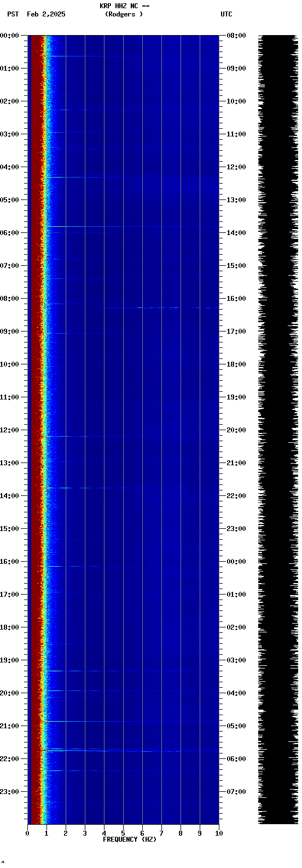Click the 05:00 label on the PST axis
Screen dimensions: 302x868
[9, 200]
